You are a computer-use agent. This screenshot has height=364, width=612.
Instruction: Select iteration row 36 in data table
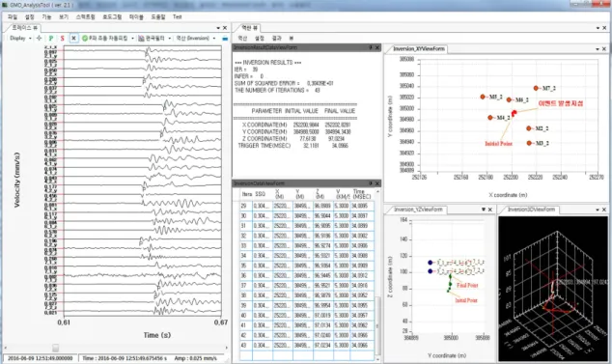click(x=307, y=276)
